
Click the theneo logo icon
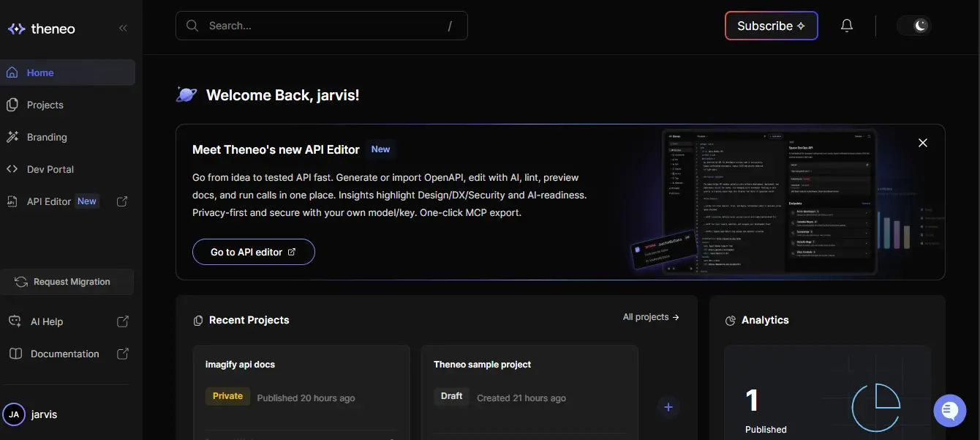pos(16,29)
